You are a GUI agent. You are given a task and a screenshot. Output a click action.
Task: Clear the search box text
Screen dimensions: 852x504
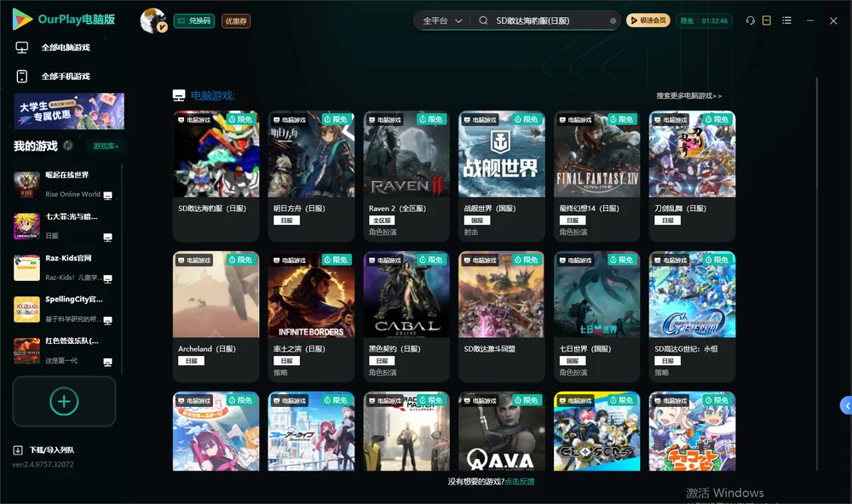[613, 21]
